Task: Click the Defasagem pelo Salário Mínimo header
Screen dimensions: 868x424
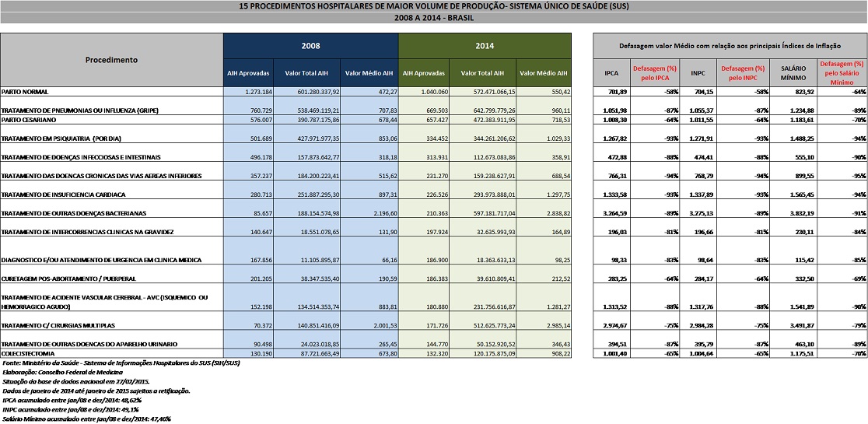Action: pos(842,73)
